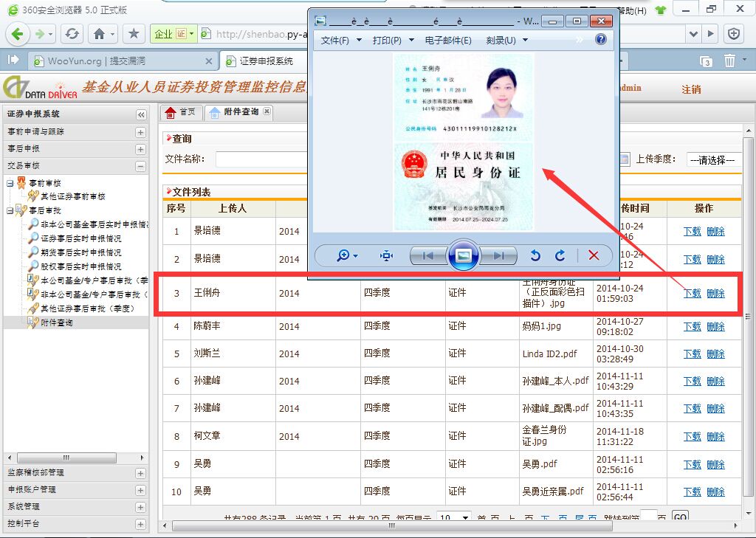Open the 上传季度 dropdown
The height and width of the screenshot is (538, 756).
click(x=713, y=159)
